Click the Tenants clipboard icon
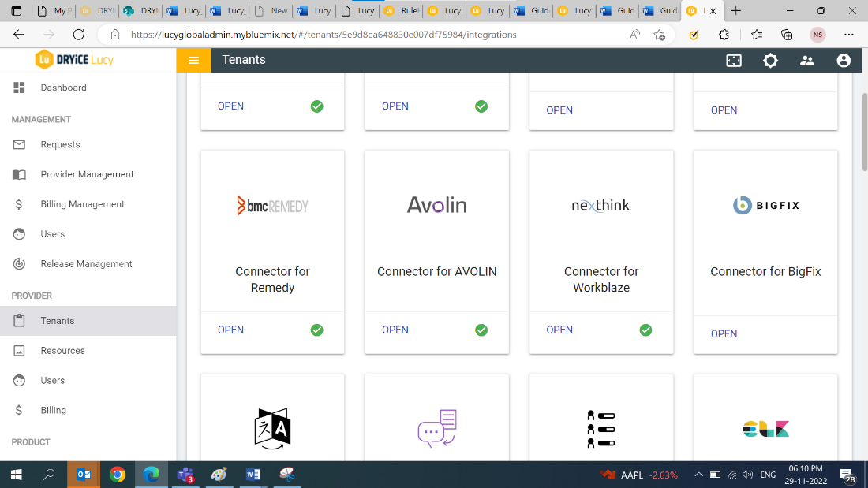 tap(19, 320)
